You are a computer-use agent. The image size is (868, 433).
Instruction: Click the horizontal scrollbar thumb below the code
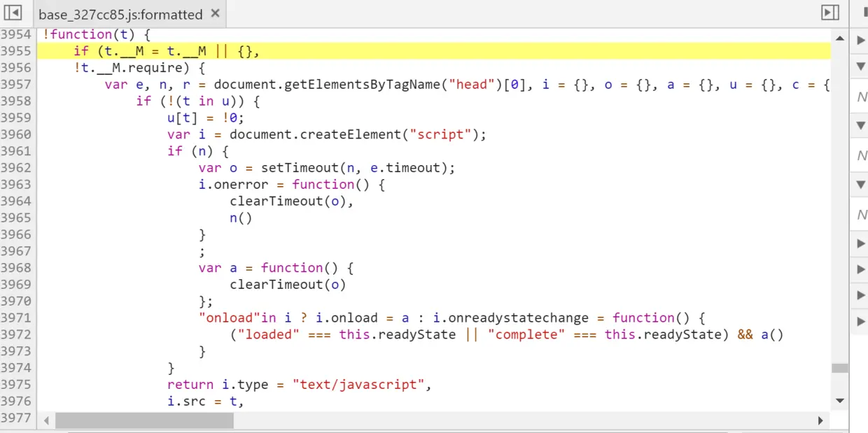click(x=144, y=420)
